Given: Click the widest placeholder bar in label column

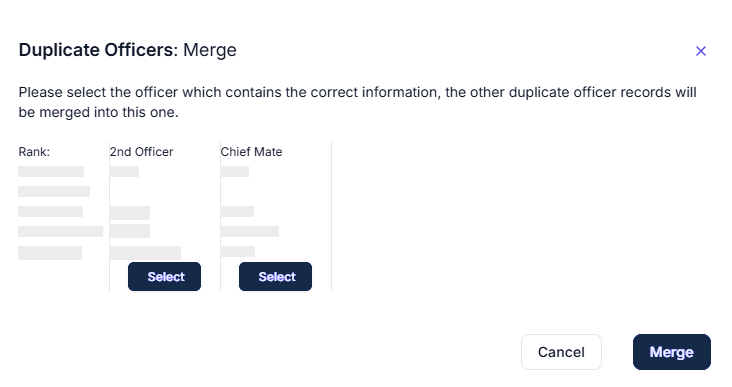Looking at the screenshot, I should (60, 231).
